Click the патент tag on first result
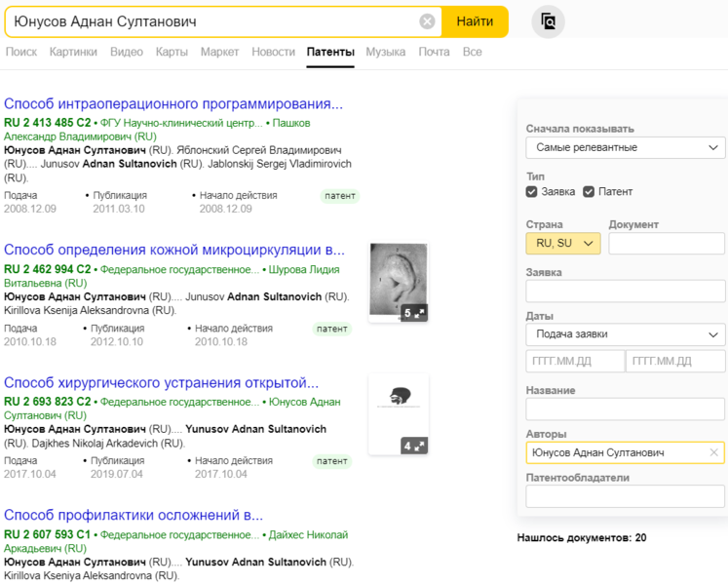Screen dimensions: 728x585 pos(340,196)
